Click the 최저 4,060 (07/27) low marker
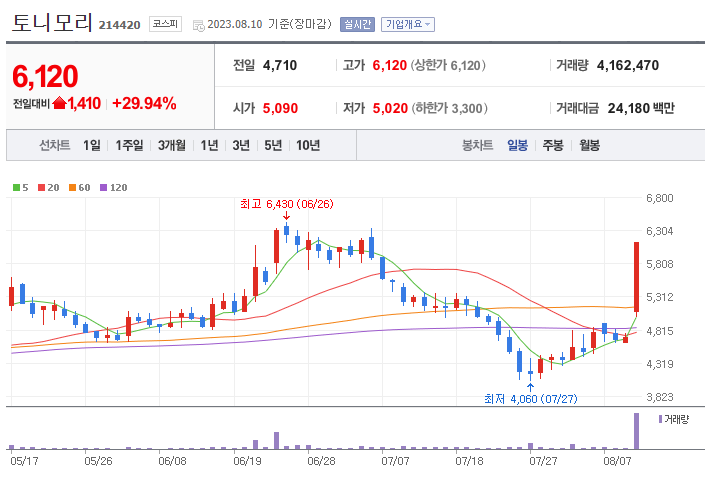The height and width of the screenshot is (488, 705). (531, 398)
